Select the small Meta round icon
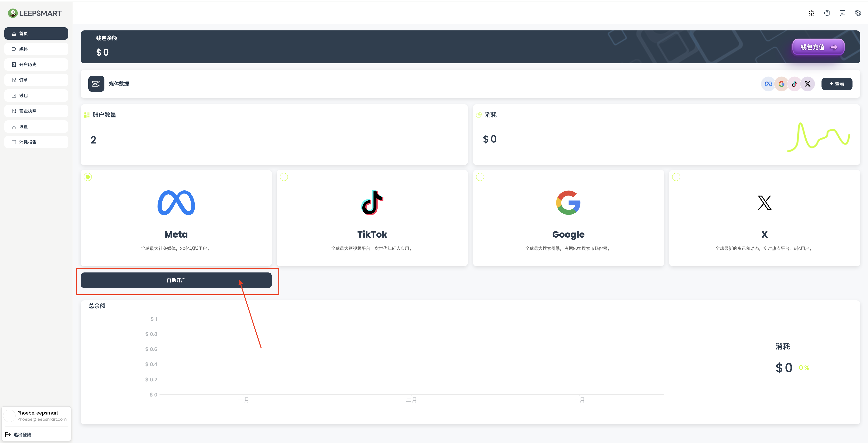Viewport: 868px width, 443px height. click(x=768, y=84)
